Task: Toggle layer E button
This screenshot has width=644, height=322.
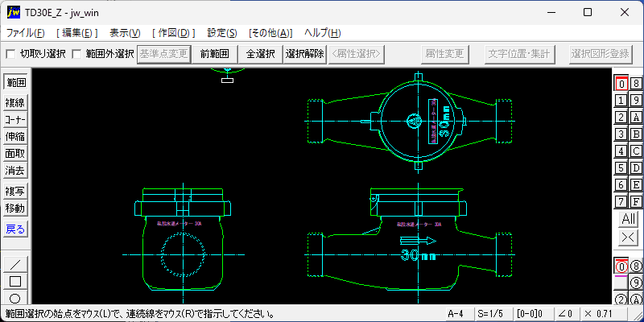Action: (x=636, y=185)
